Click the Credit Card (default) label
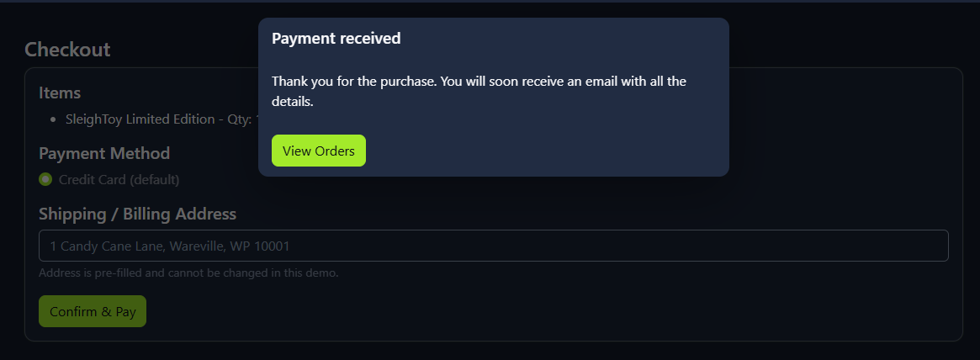This screenshot has width=980, height=360. click(x=119, y=179)
